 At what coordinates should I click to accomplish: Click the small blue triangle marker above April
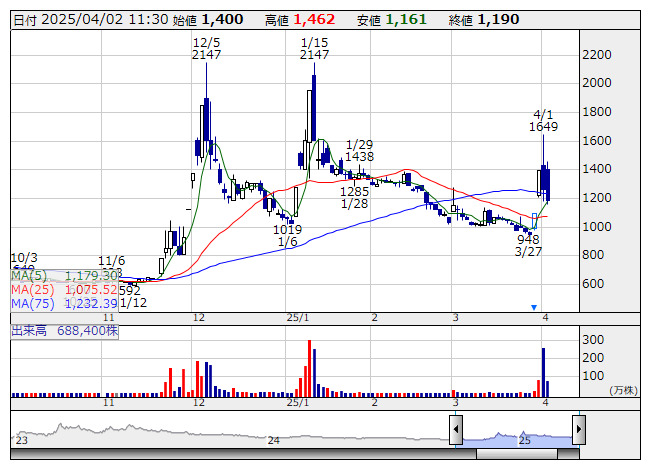coord(534,307)
